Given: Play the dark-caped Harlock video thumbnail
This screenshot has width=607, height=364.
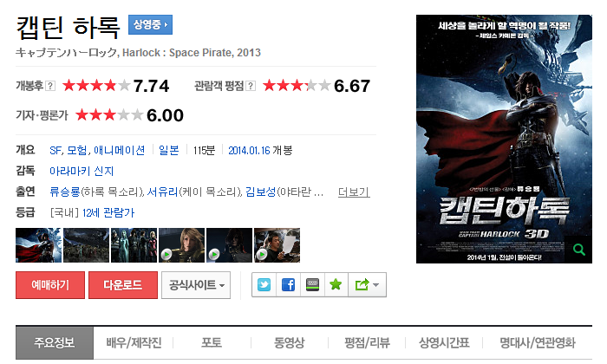Looking at the screenshot, I should [229, 245].
